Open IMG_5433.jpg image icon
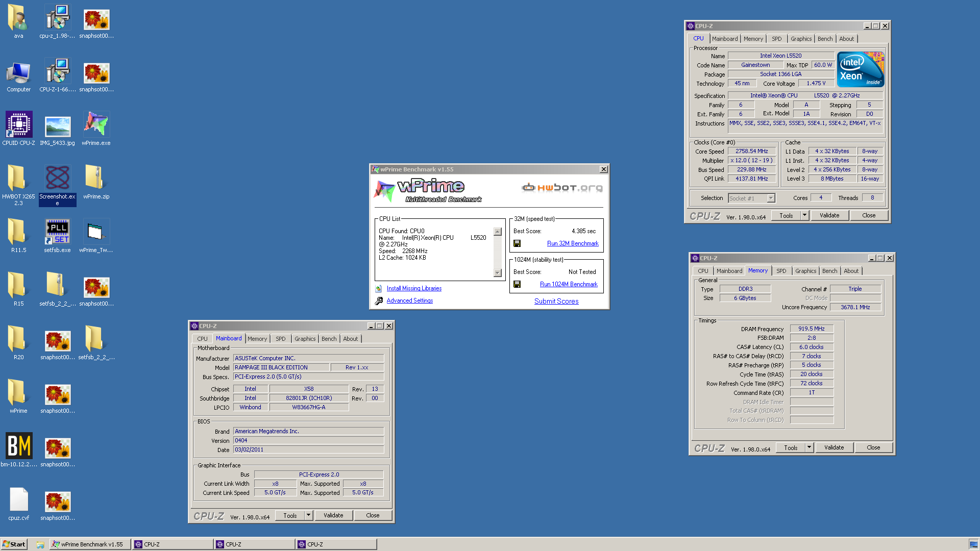The image size is (980, 551). click(57, 130)
